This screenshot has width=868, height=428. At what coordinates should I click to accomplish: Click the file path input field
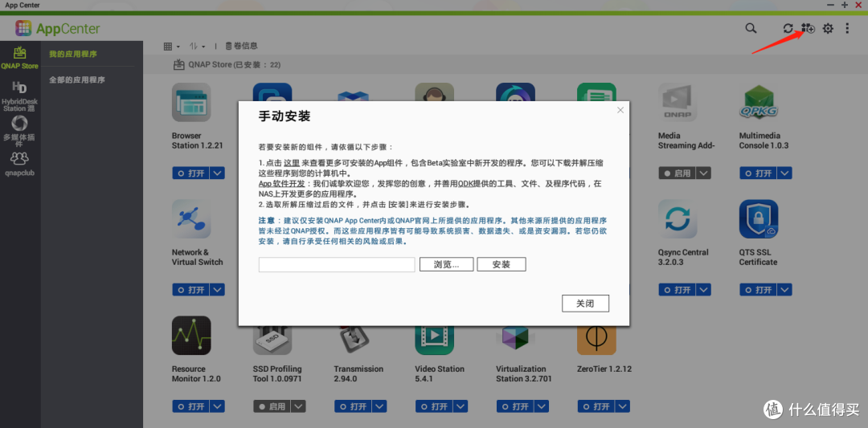click(x=337, y=264)
